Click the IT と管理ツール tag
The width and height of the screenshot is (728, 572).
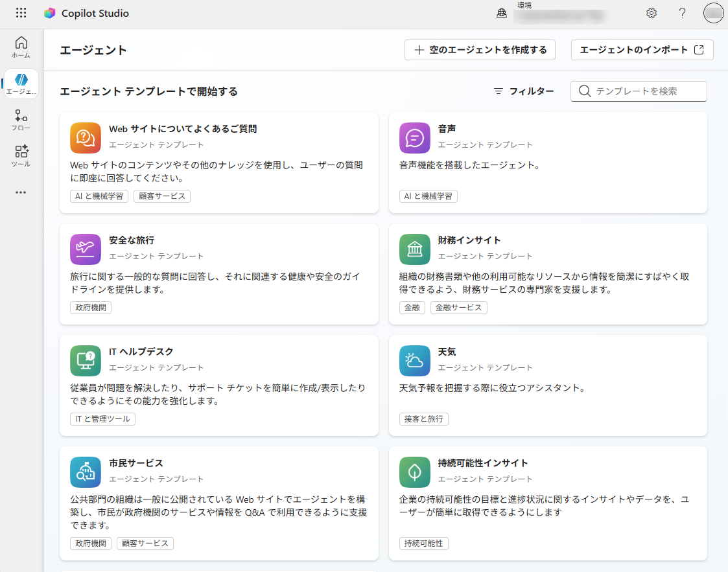point(102,419)
